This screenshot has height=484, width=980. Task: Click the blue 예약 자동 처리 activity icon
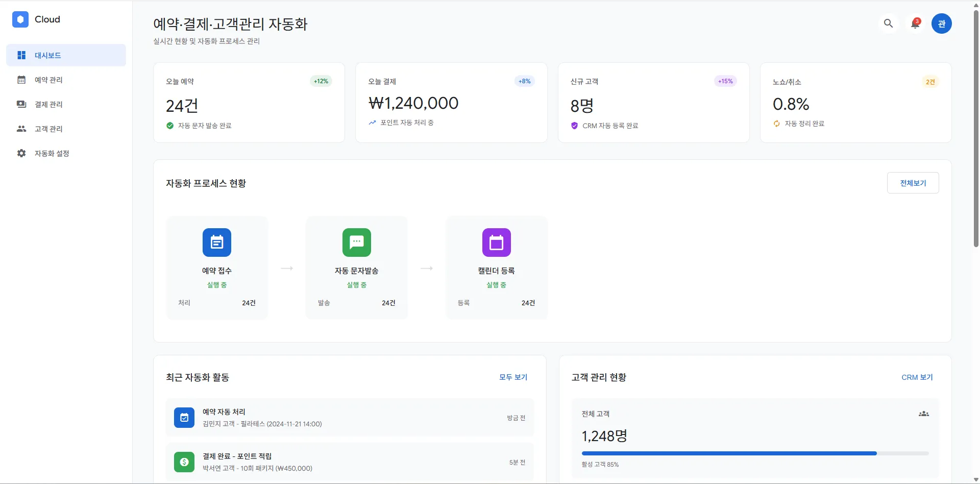184,418
